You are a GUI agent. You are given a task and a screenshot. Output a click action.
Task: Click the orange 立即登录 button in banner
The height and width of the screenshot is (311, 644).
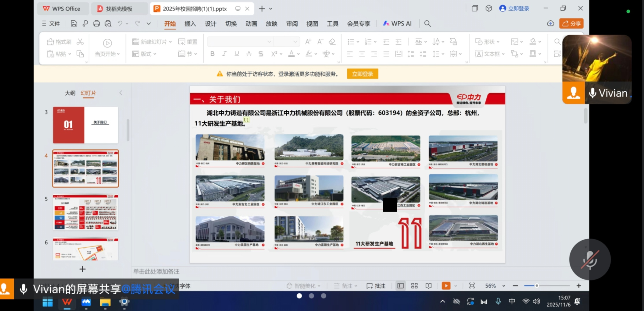362,74
